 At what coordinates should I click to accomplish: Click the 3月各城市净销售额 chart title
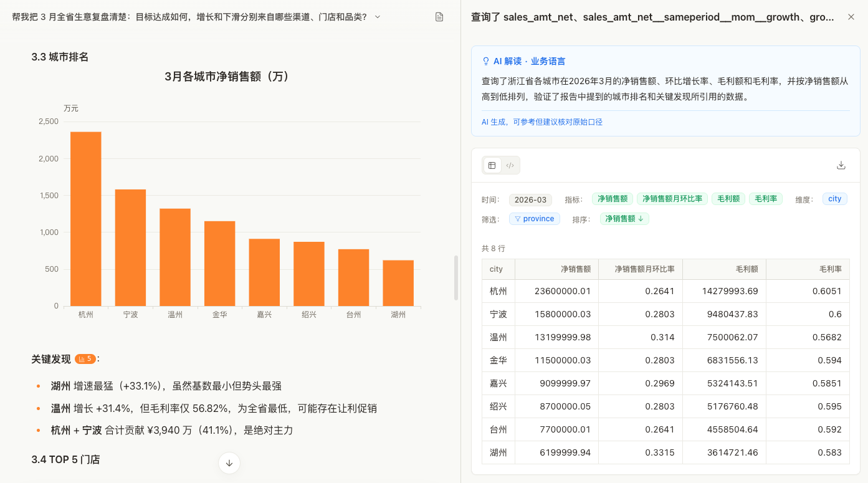point(227,77)
